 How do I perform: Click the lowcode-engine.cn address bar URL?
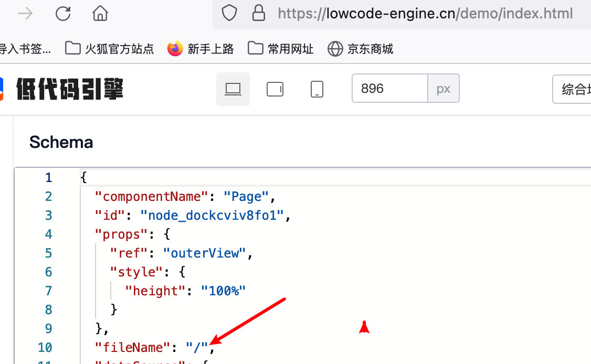[x=425, y=13]
